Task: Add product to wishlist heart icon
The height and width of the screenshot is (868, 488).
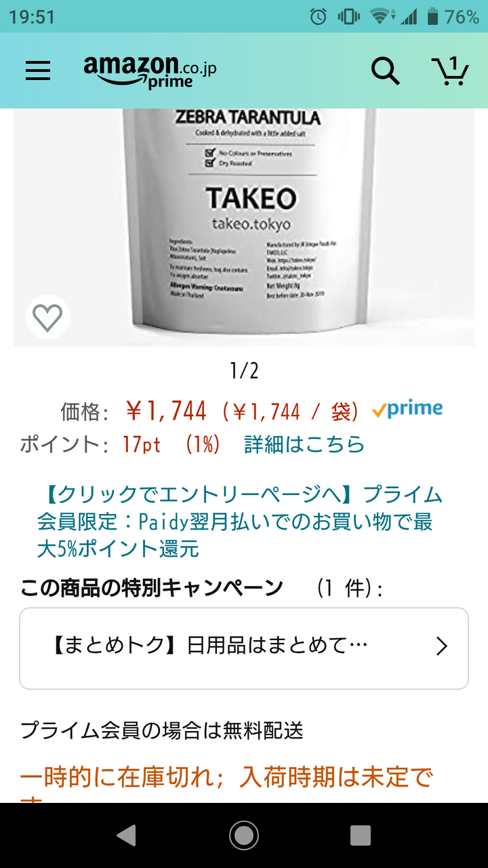Action: click(x=47, y=317)
